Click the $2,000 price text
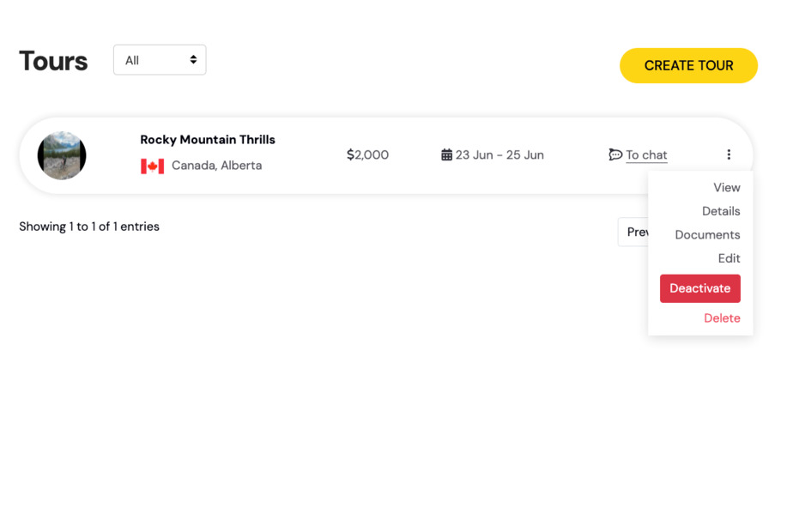 [x=367, y=155]
